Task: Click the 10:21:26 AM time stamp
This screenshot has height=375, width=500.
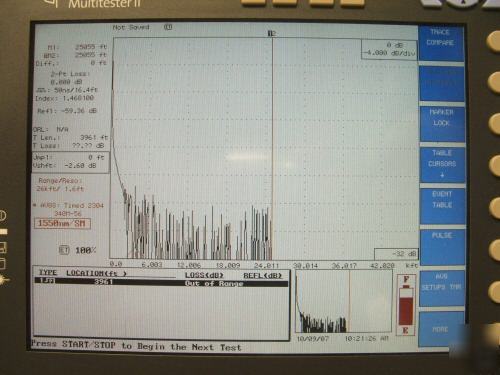Action: [367, 339]
